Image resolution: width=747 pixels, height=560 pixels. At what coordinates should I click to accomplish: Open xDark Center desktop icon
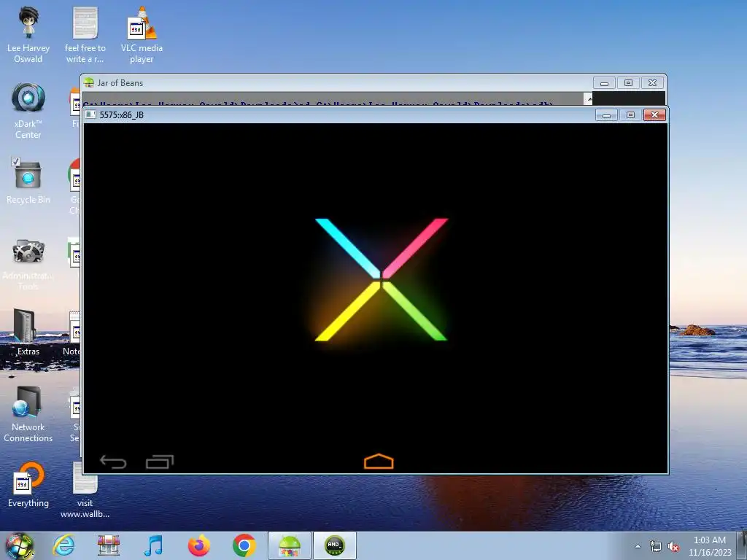coord(28,111)
